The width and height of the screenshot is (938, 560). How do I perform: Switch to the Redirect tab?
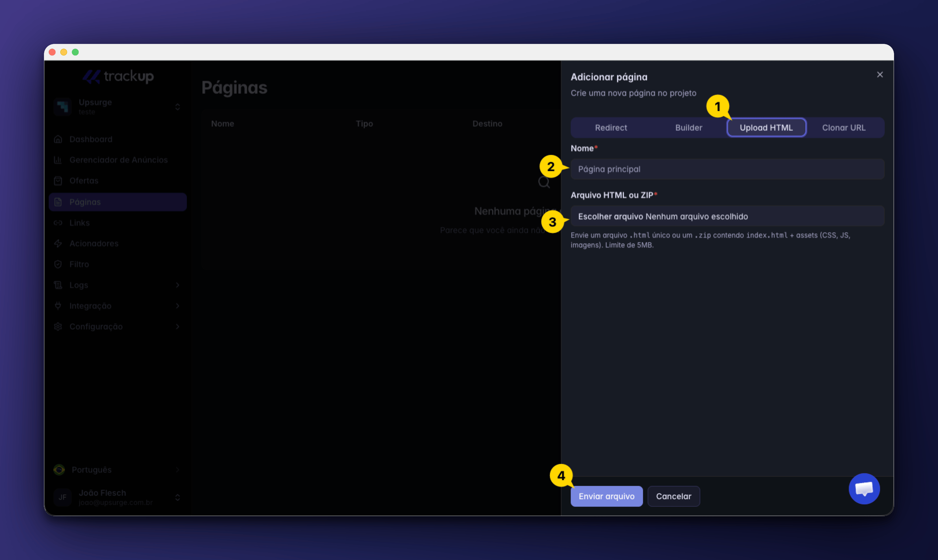pyautogui.click(x=610, y=128)
